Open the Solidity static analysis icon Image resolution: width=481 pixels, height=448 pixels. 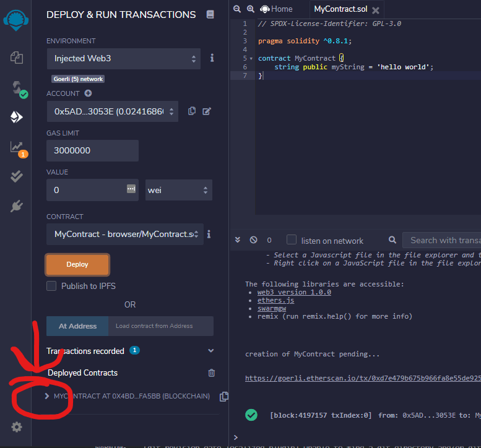[19, 149]
